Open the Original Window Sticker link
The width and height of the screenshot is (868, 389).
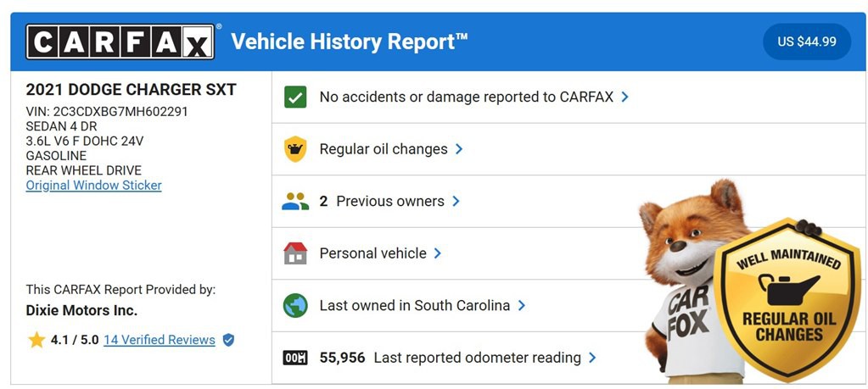(x=93, y=186)
